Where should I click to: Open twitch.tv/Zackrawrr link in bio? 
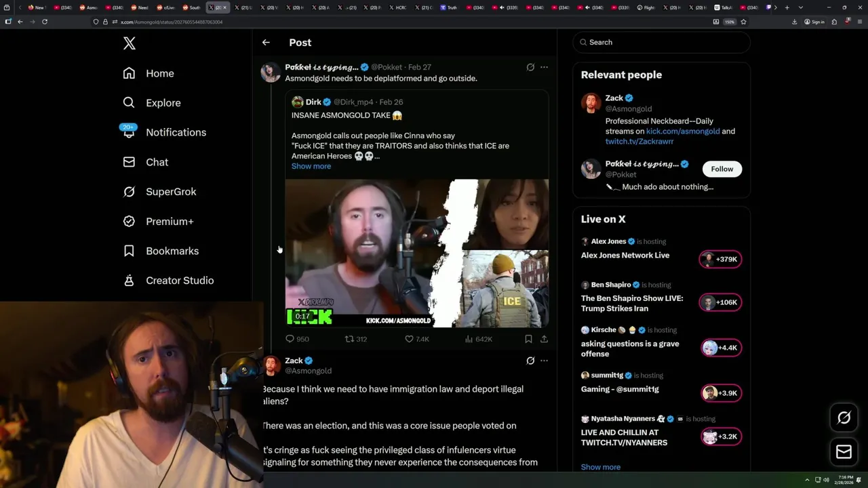[639, 142]
